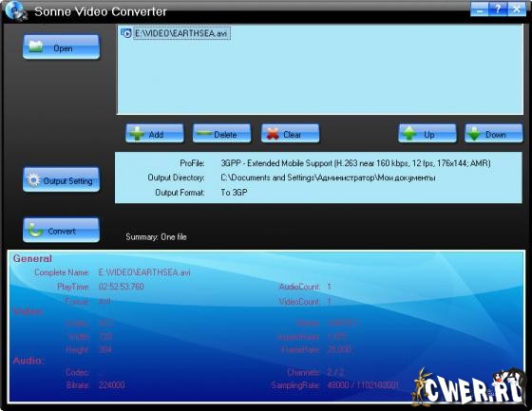The width and height of the screenshot is (532, 411).
Task: Click the video file icon beside EARTHSEA.avi
Action: coord(126,33)
